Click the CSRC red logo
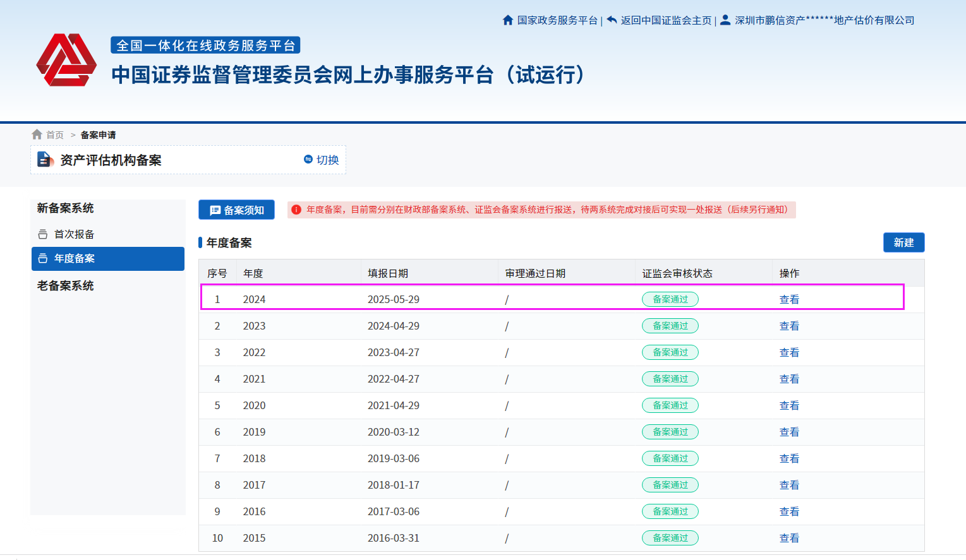 66,61
